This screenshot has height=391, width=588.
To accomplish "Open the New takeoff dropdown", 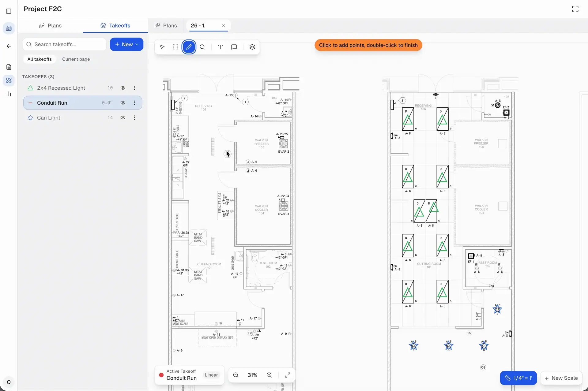I will 126,44.
